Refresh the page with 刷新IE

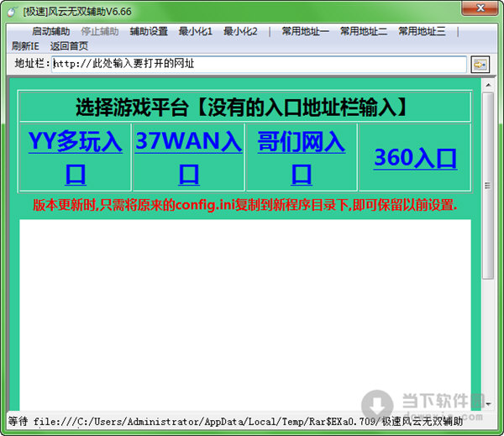pos(25,46)
